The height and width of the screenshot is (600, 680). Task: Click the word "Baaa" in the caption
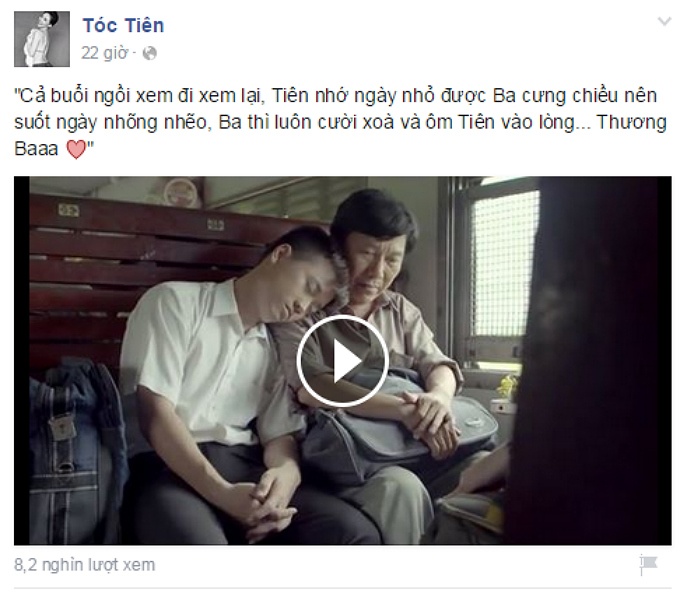tap(36, 149)
